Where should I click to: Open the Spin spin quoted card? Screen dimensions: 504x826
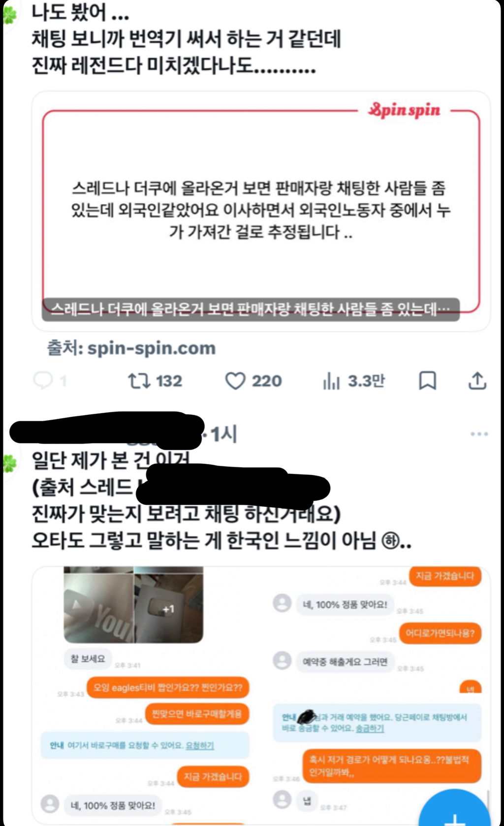[261, 211]
